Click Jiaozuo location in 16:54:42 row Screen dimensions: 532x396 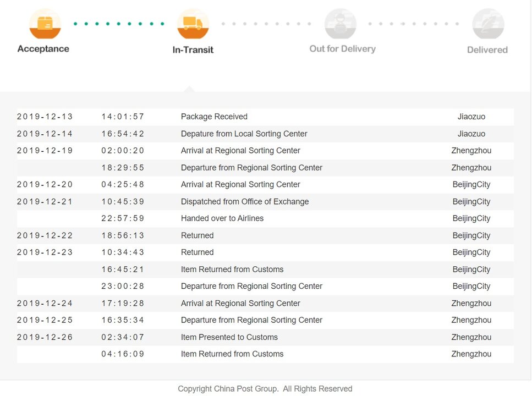click(471, 134)
